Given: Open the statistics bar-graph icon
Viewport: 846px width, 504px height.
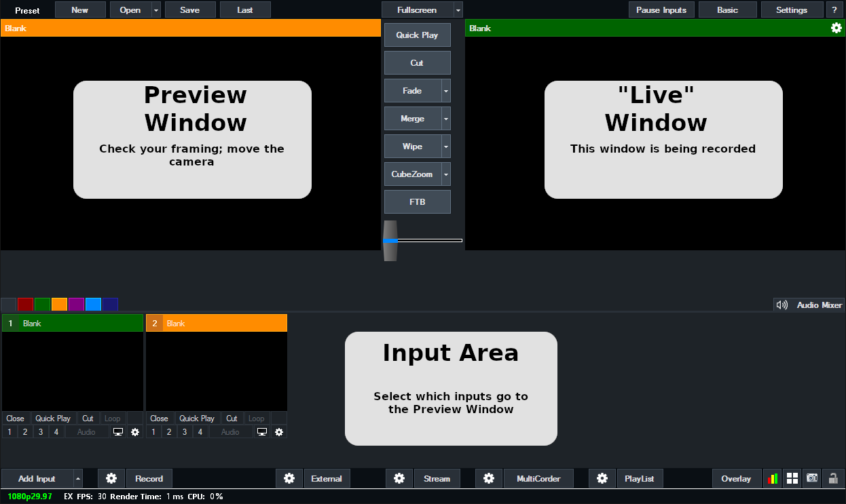Looking at the screenshot, I should [773, 478].
